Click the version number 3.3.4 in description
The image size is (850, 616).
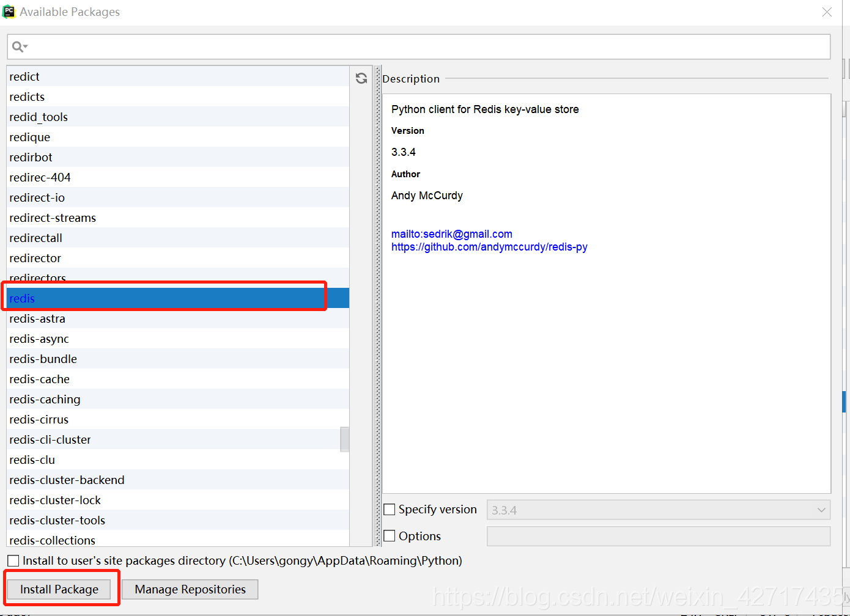coord(404,152)
